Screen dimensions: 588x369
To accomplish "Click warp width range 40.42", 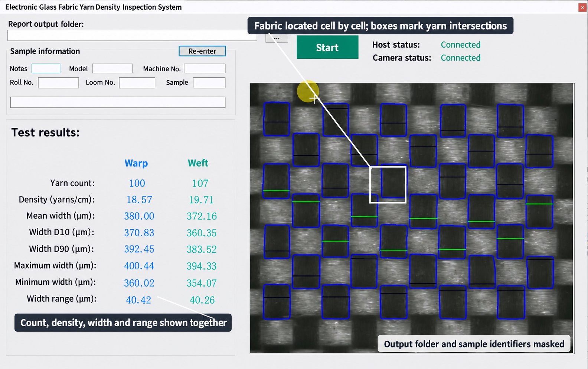I will pos(138,300).
